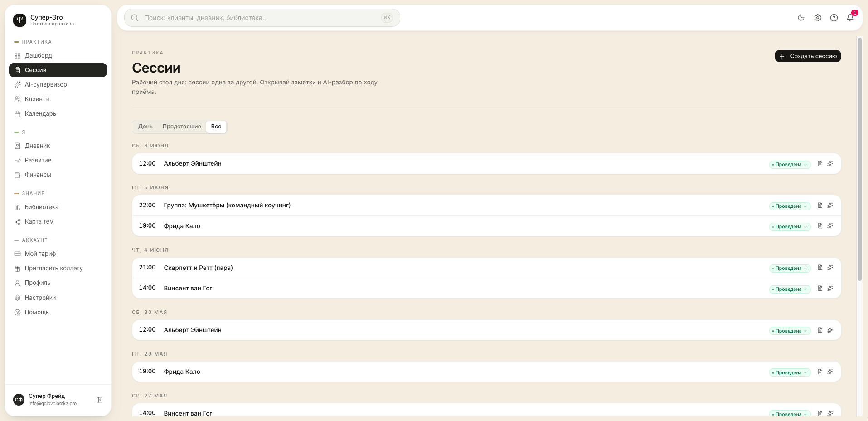Image resolution: width=868 pixels, height=421 pixels.
Task: Open notes icon for Альберт Эйнштейн 6 июня session
Action: point(820,164)
